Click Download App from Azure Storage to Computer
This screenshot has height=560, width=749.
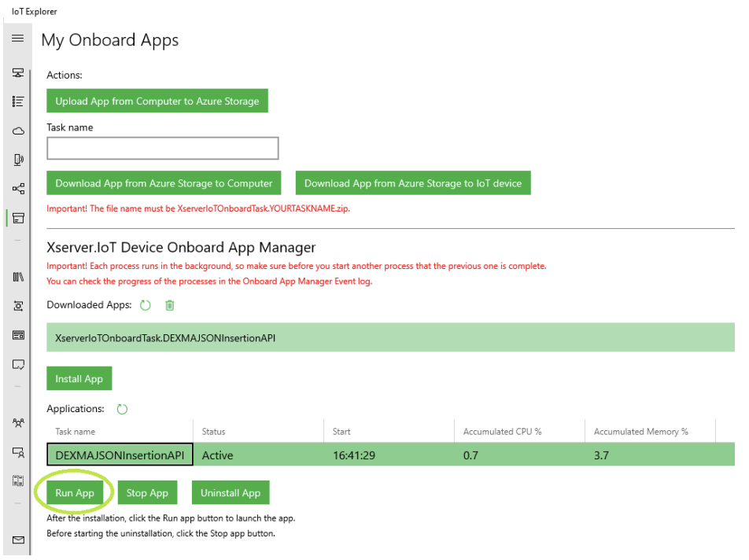pyautogui.click(x=164, y=182)
